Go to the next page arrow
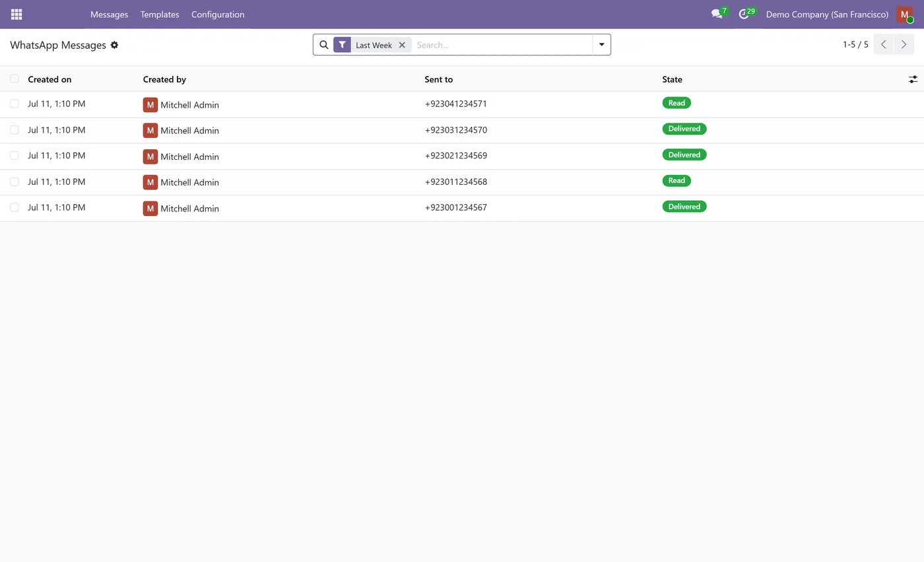The width and height of the screenshot is (924, 562). (904, 44)
